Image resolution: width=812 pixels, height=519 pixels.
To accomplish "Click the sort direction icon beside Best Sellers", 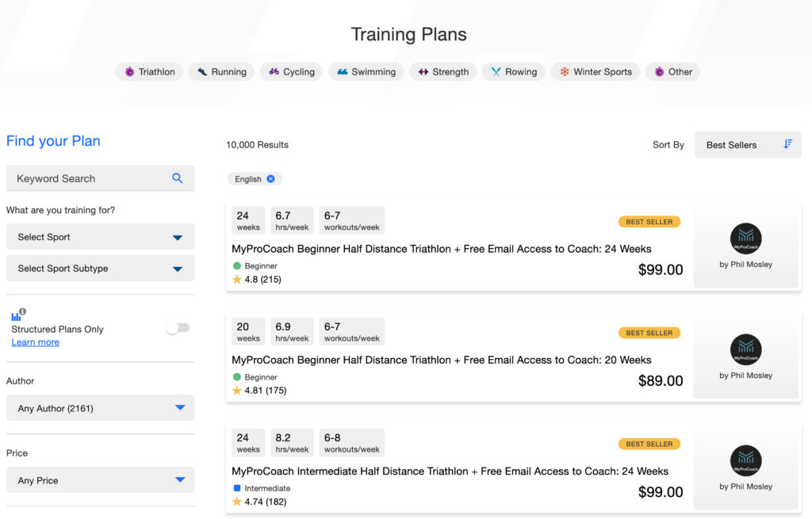I will pyautogui.click(x=787, y=144).
